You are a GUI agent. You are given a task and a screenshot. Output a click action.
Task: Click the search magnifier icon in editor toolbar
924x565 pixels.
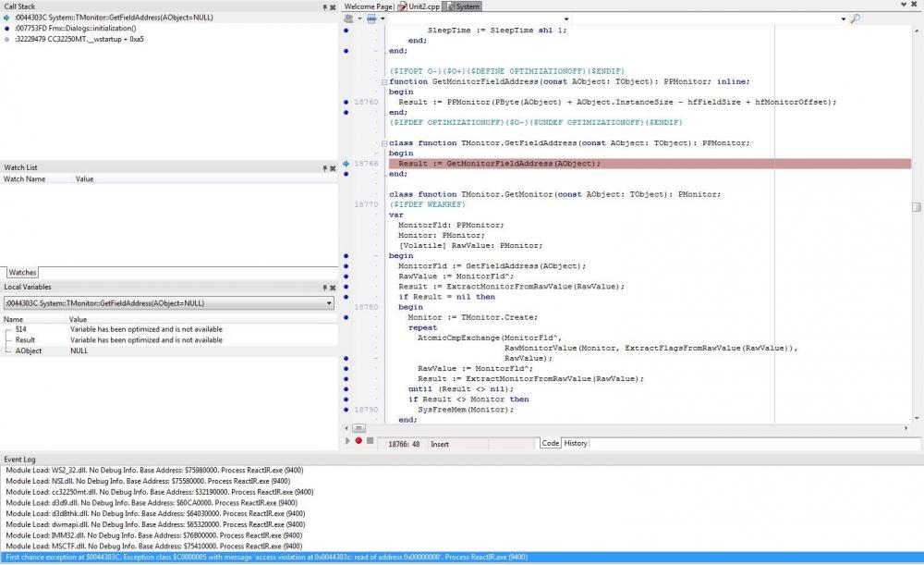pyautogui.click(x=855, y=18)
